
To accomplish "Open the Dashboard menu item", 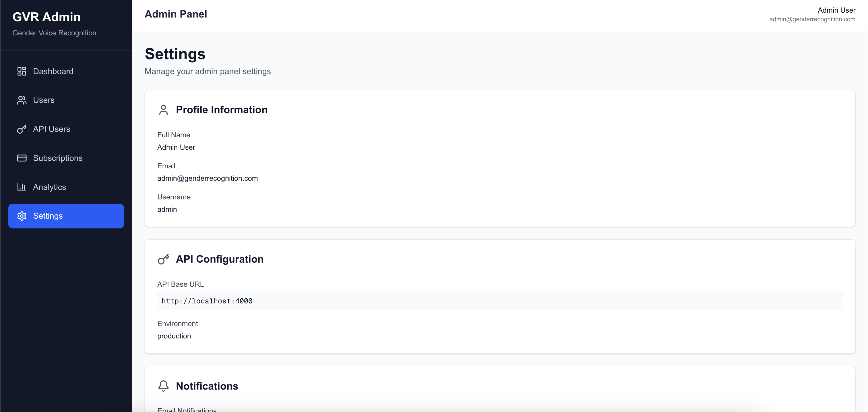I will (x=53, y=71).
